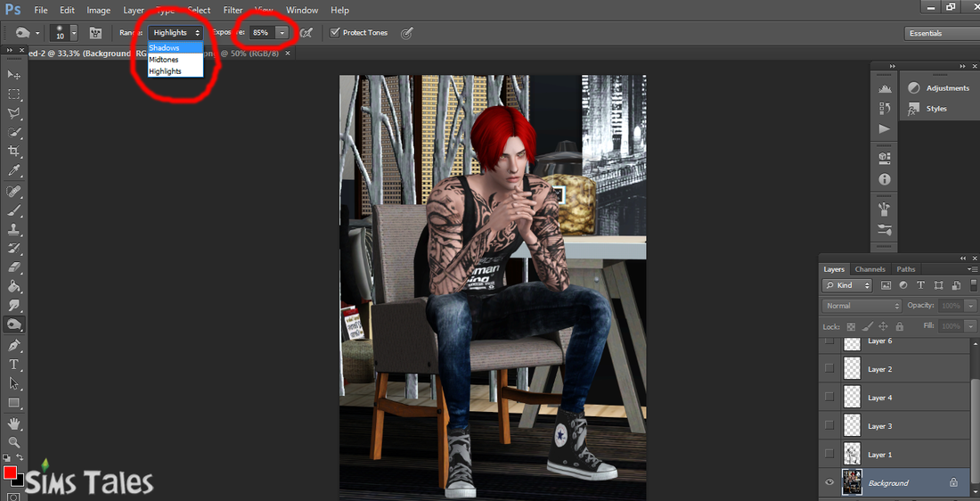Select the Quick Selection tool
The image size is (980, 501).
13,133
